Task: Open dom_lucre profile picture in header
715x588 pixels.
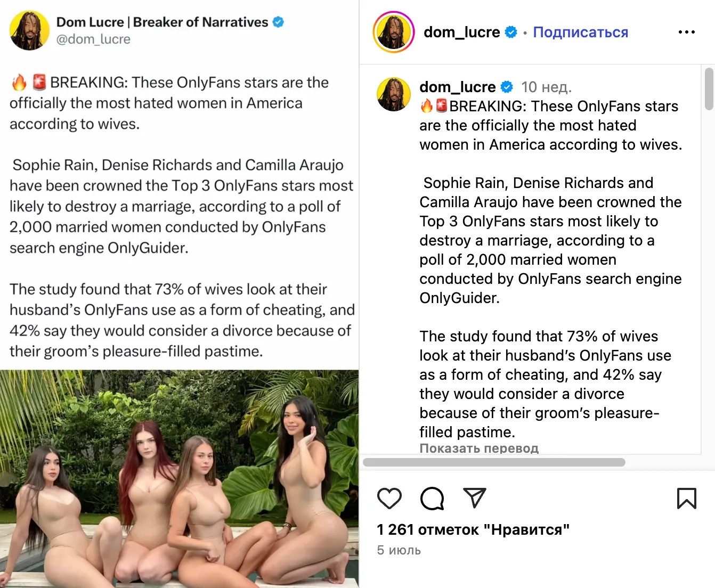Action: (x=394, y=32)
